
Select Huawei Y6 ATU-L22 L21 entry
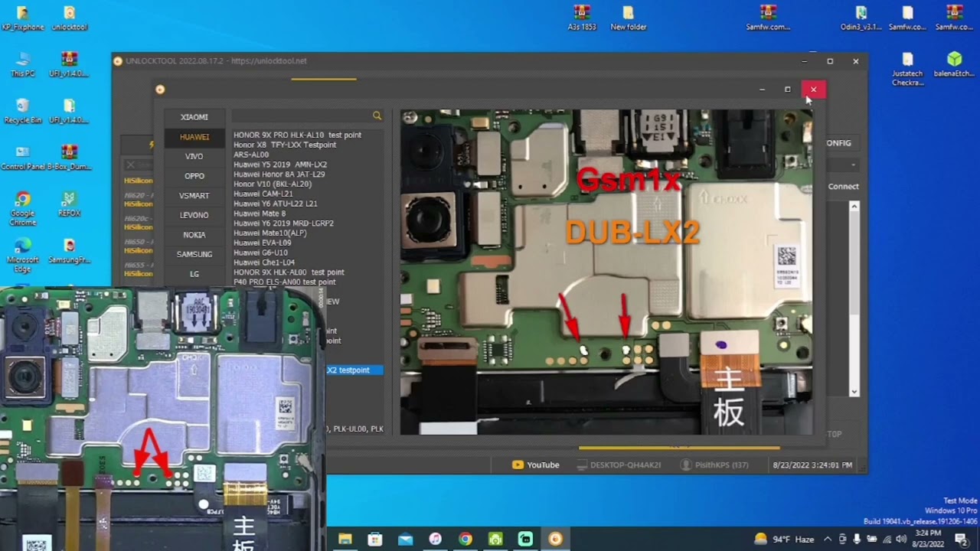coord(276,204)
